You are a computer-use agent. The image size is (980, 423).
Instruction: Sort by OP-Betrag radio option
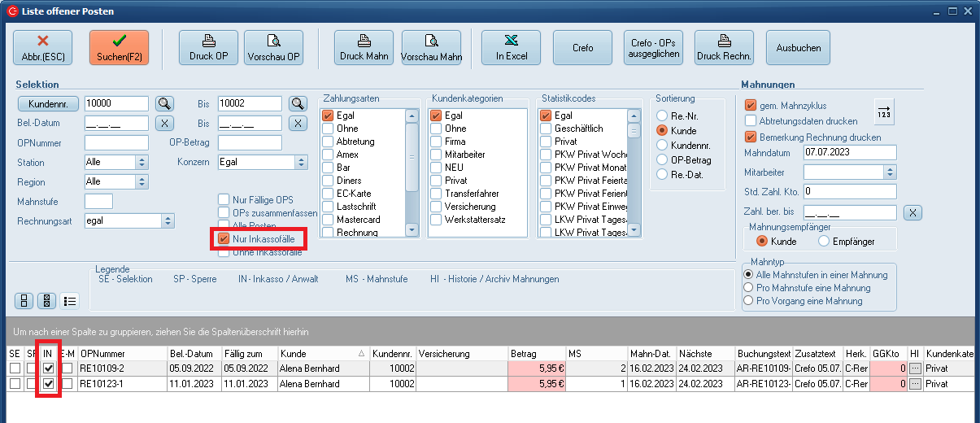663,160
